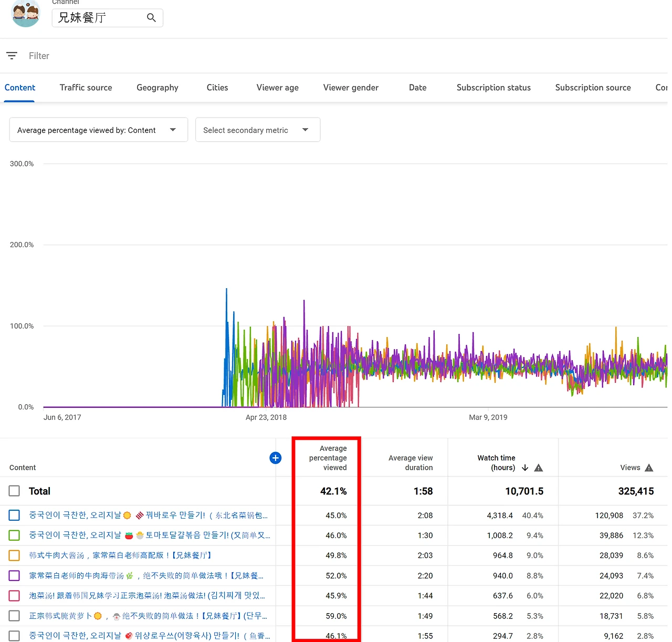Click the warning triangle beside Views
Image resolution: width=672 pixels, height=642 pixels.
(649, 468)
